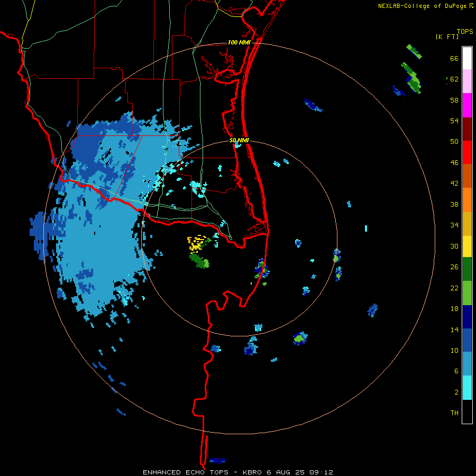Click the 38 value on the legend scale
476x476 pixels.
pyautogui.click(x=454, y=204)
